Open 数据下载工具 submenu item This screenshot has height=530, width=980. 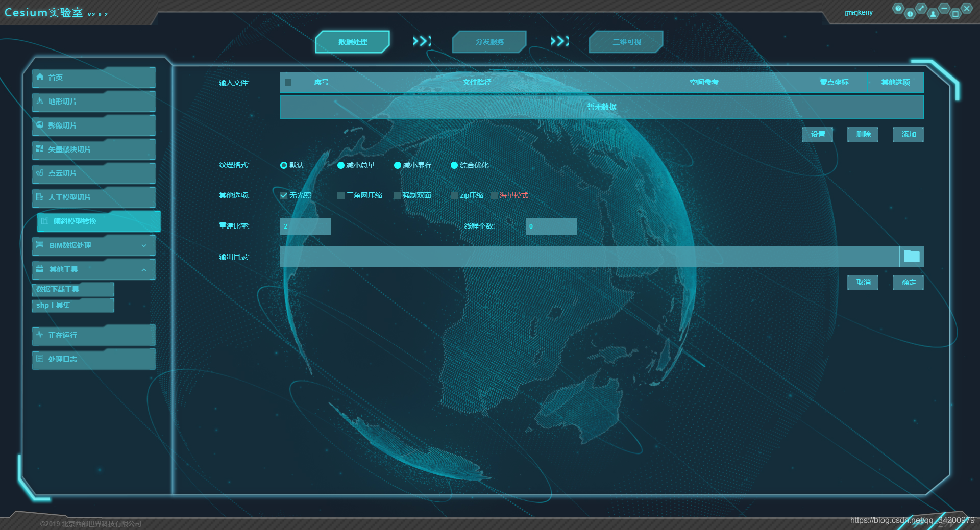[x=73, y=289]
